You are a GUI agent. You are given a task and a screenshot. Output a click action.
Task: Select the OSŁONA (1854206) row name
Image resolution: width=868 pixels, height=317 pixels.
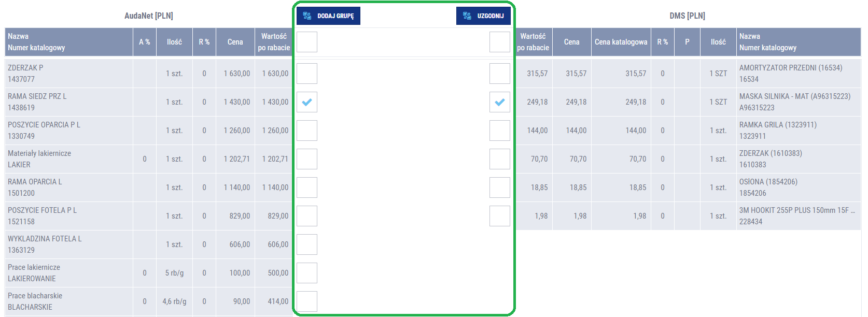[x=768, y=182]
